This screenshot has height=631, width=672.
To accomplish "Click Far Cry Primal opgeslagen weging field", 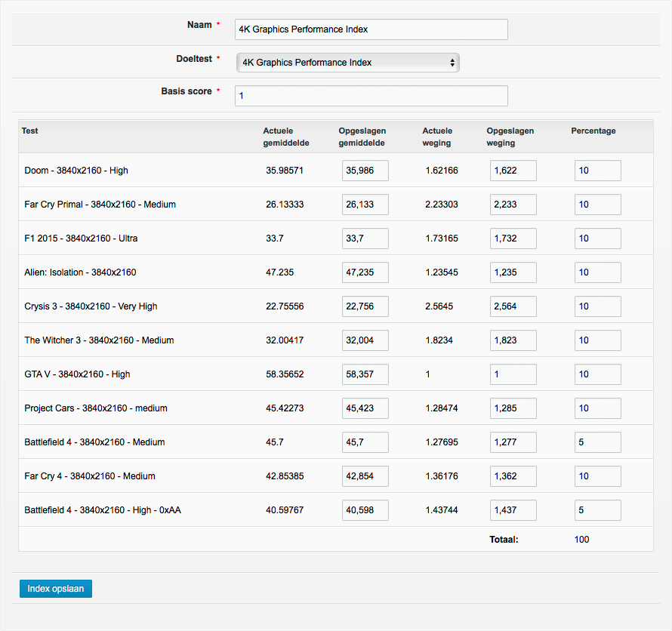I will pos(513,205).
